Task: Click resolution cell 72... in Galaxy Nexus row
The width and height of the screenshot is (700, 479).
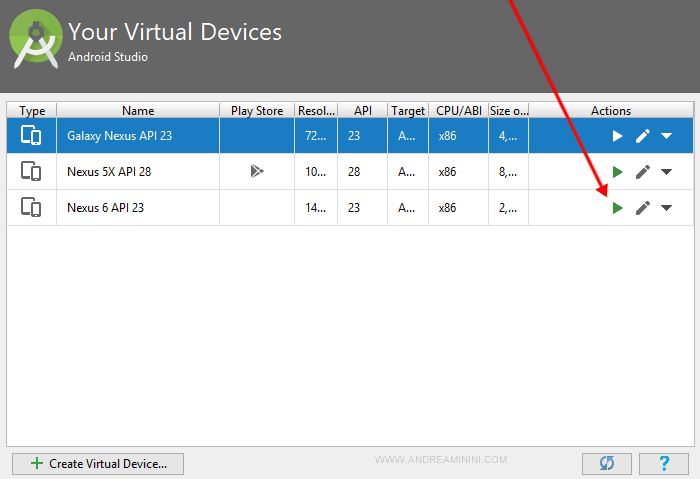Action: (x=316, y=136)
